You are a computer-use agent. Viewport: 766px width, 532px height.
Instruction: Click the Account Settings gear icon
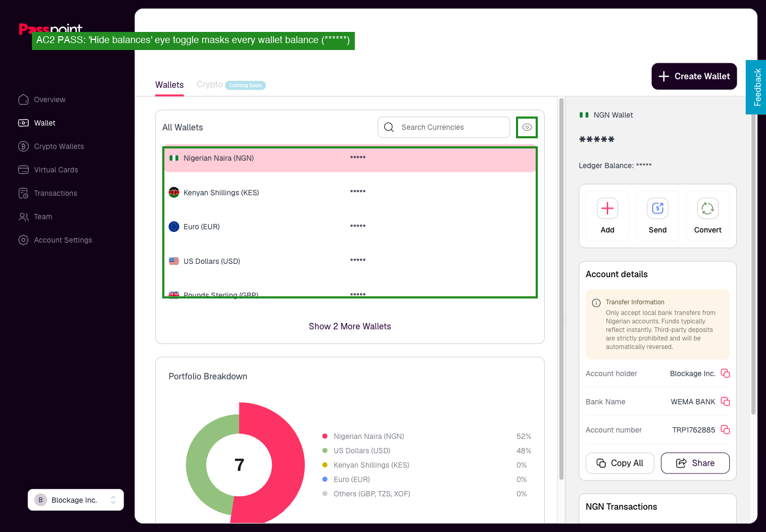[x=23, y=240]
